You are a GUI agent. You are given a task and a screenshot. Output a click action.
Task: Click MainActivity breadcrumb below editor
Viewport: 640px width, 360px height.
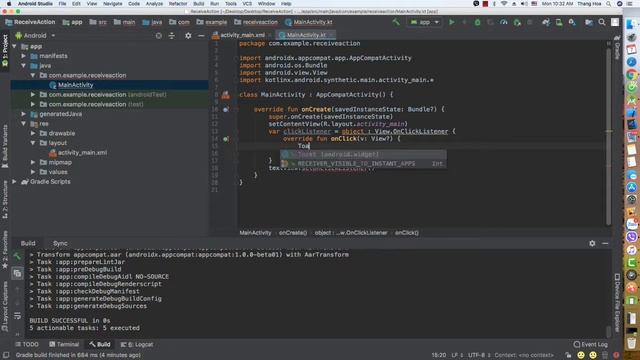click(255, 233)
